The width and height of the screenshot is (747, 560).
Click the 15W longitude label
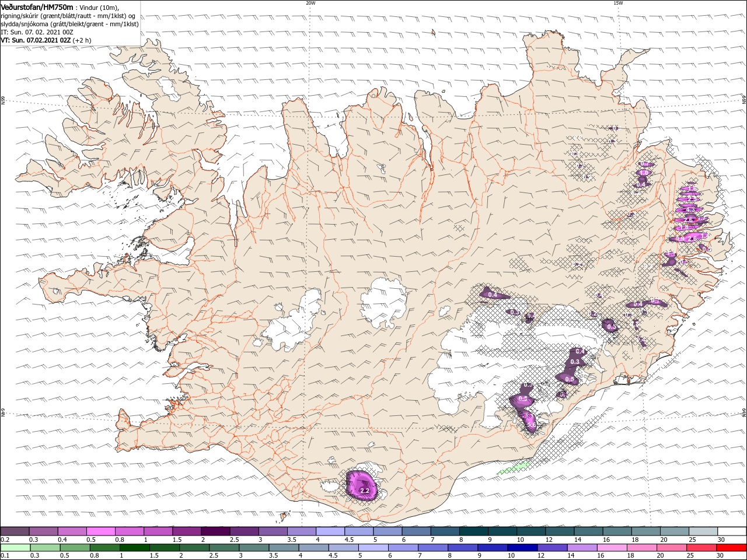tap(618, 3)
